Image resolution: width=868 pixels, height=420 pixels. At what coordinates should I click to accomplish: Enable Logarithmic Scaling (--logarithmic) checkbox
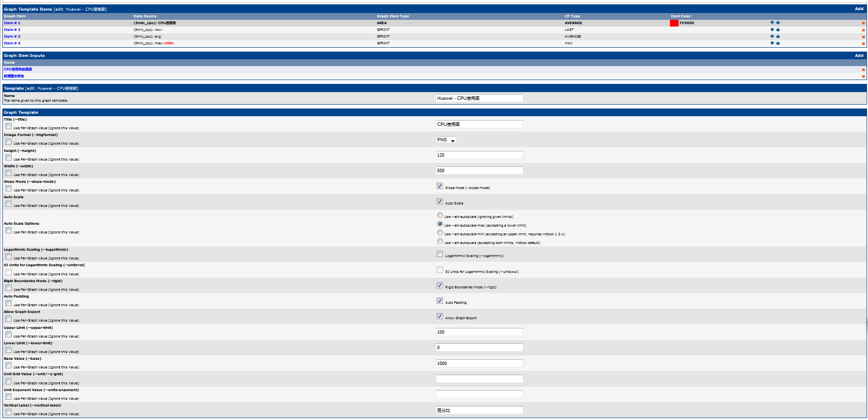click(440, 254)
